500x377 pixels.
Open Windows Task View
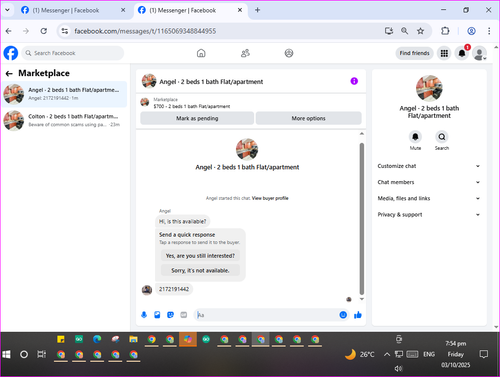click(41, 354)
